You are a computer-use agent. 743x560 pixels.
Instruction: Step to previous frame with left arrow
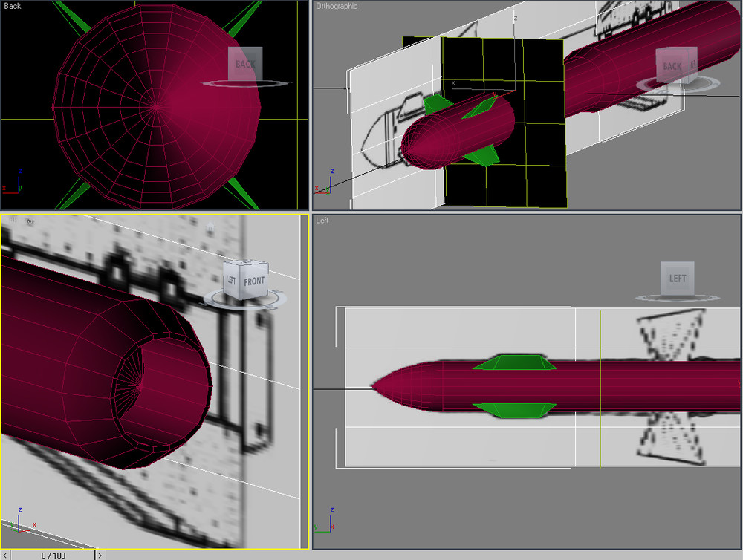point(5,556)
